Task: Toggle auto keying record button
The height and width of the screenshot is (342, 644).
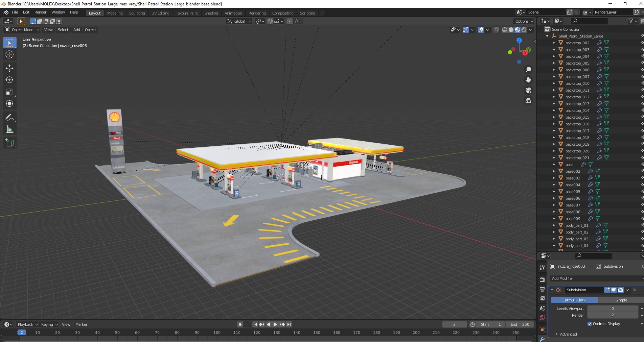Action: point(240,324)
